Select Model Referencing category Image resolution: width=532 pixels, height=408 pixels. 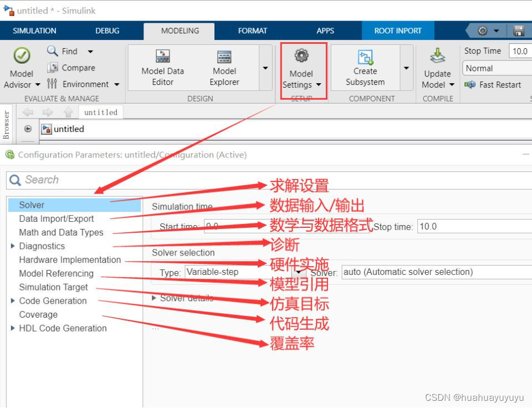[x=57, y=273]
